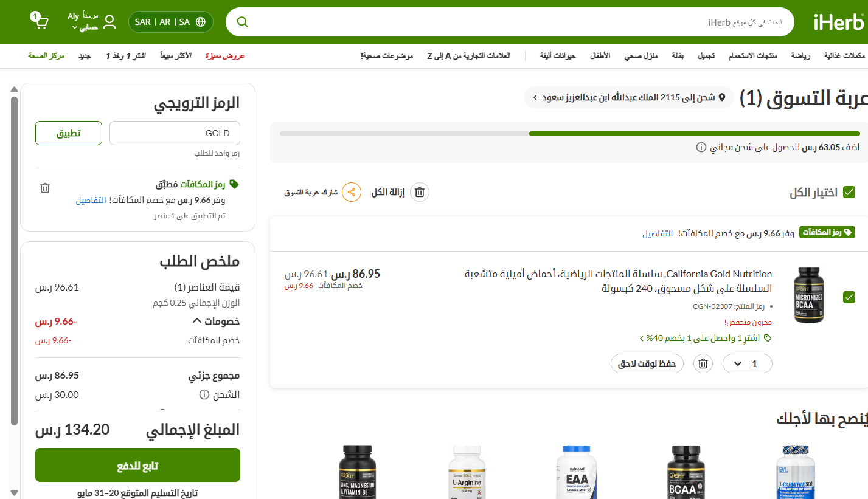
Task: Click the 134.20 ر.س total amount
Action: [72, 430]
